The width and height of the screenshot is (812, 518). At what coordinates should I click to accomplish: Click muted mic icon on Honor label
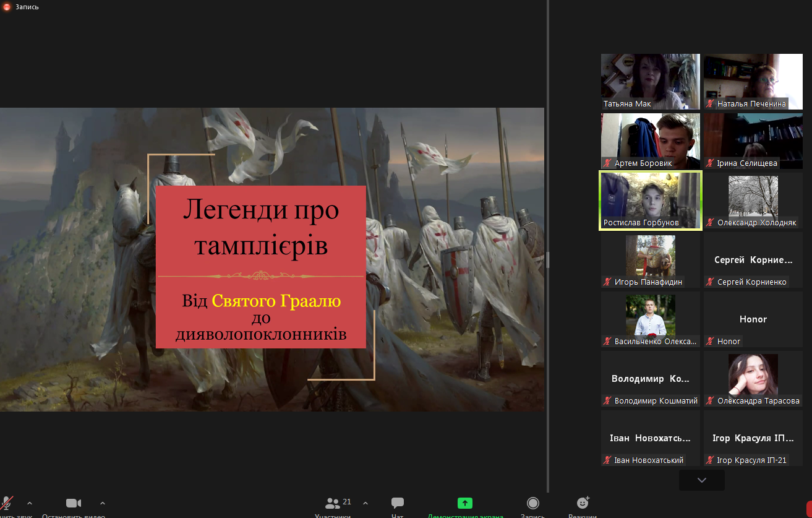click(711, 342)
